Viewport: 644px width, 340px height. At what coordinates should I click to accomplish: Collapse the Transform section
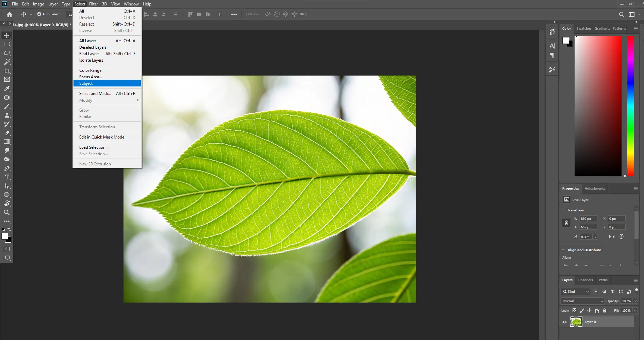pyautogui.click(x=563, y=210)
